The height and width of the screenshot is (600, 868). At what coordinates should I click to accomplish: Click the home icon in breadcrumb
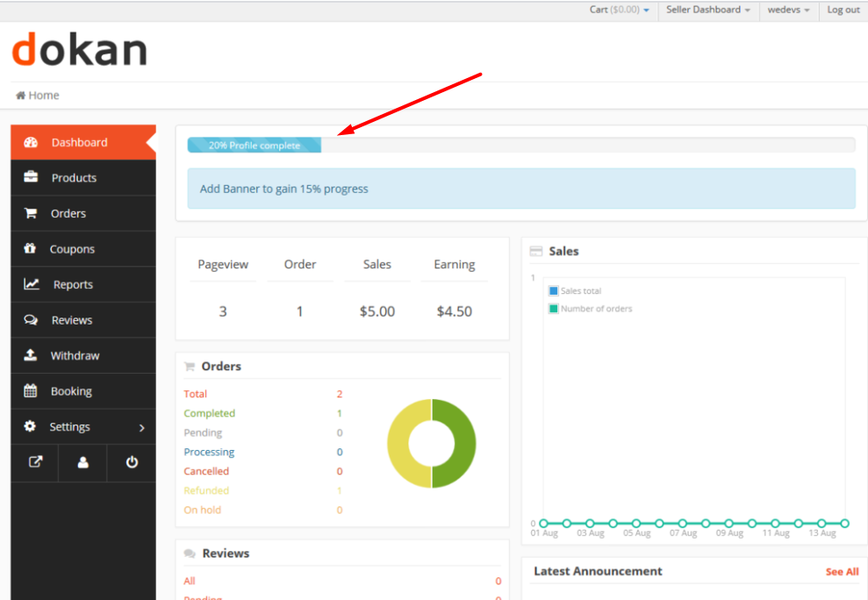(x=20, y=96)
